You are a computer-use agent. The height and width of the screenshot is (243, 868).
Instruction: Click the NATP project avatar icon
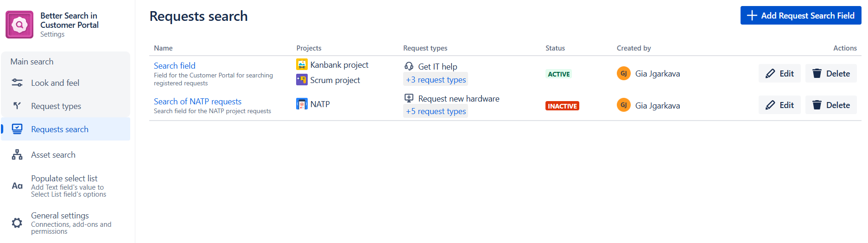(x=302, y=104)
